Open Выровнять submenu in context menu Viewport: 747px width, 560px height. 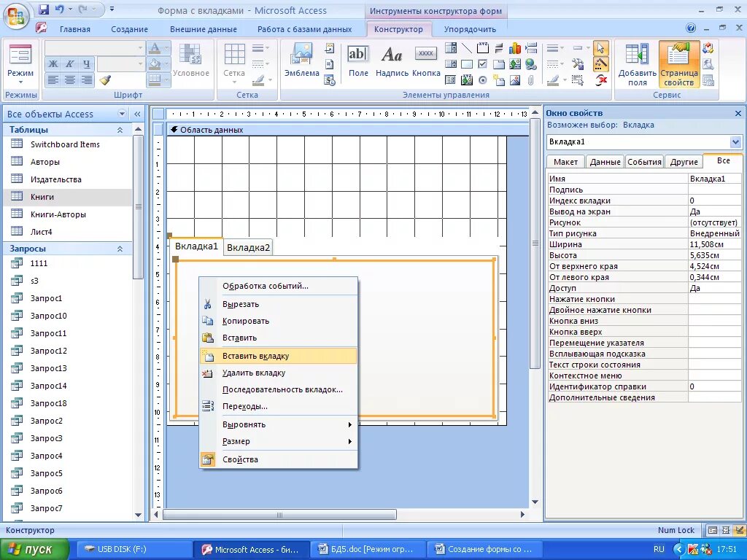[278, 424]
